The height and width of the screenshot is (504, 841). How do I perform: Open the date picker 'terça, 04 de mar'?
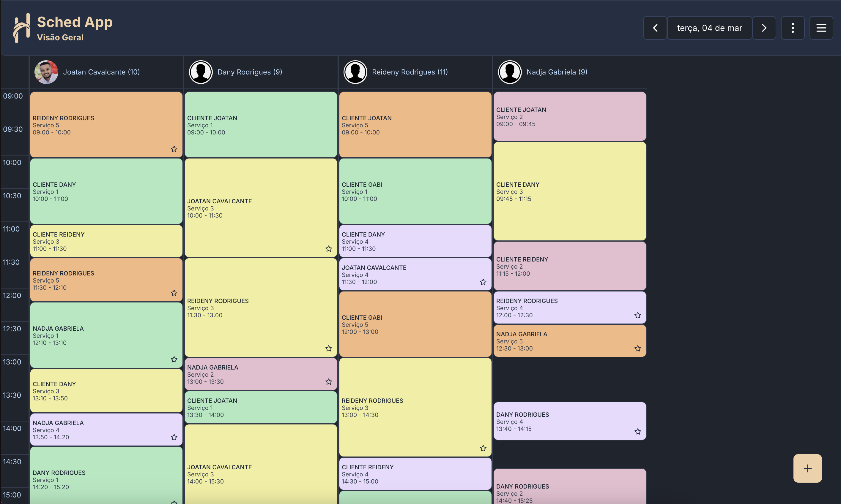pyautogui.click(x=709, y=28)
